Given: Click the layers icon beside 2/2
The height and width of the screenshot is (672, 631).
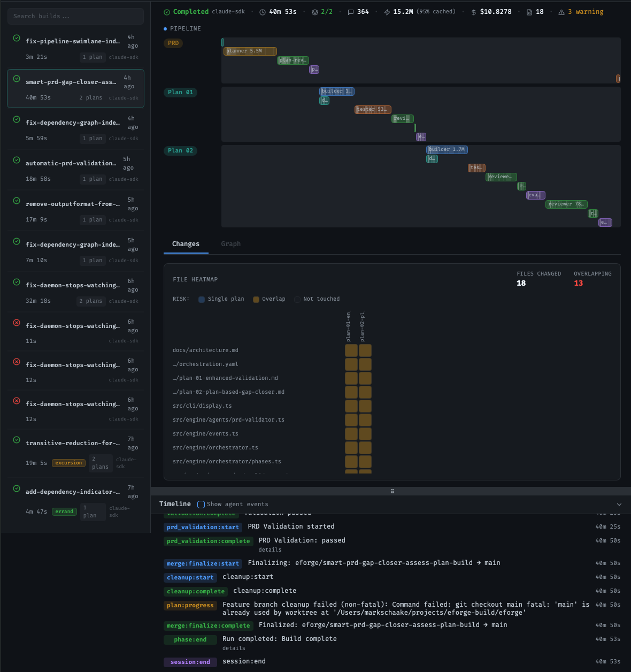Looking at the screenshot, I should (315, 12).
